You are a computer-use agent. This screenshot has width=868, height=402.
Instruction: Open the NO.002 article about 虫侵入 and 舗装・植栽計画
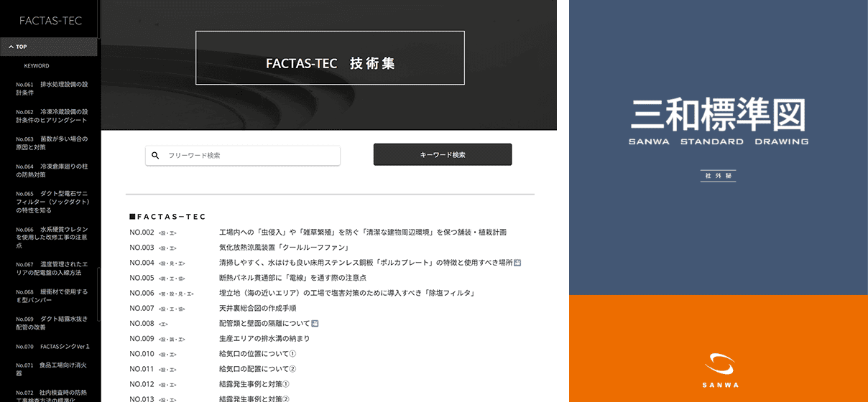tap(363, 233)
